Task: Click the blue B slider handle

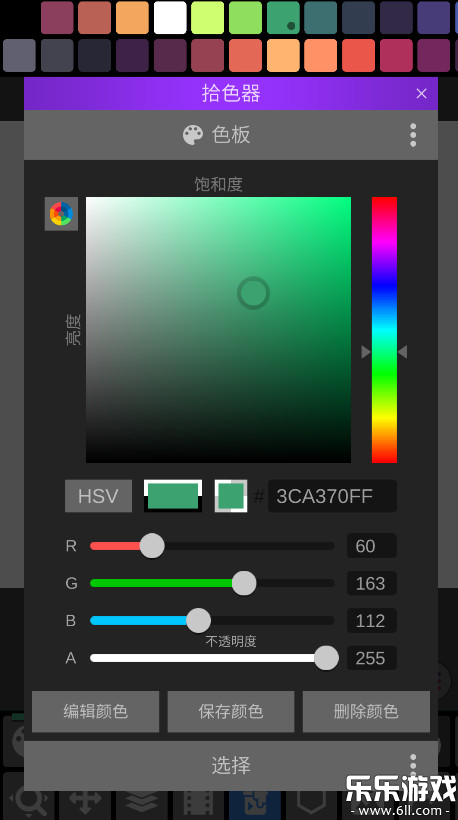Action: coord(199,621)
